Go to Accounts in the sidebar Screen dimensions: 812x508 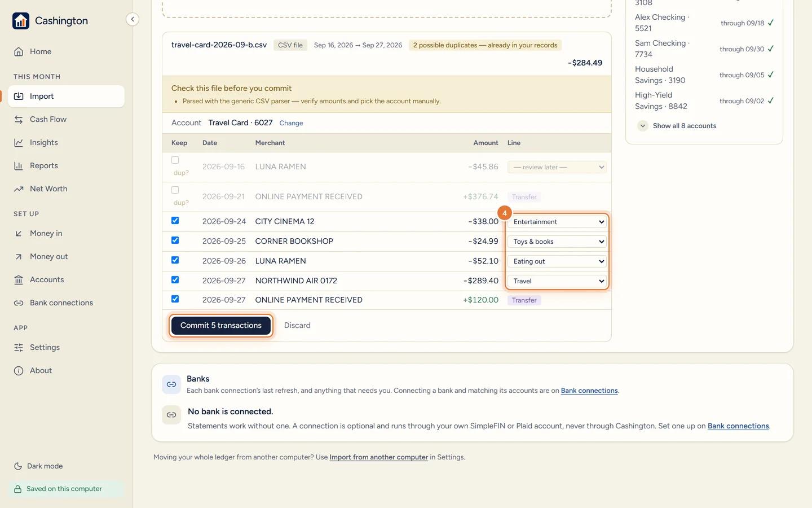click(67, 279)
